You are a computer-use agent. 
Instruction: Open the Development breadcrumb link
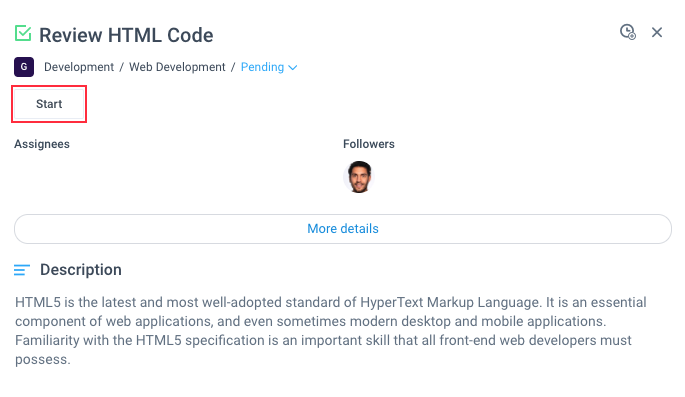click(x=79, y=67)
